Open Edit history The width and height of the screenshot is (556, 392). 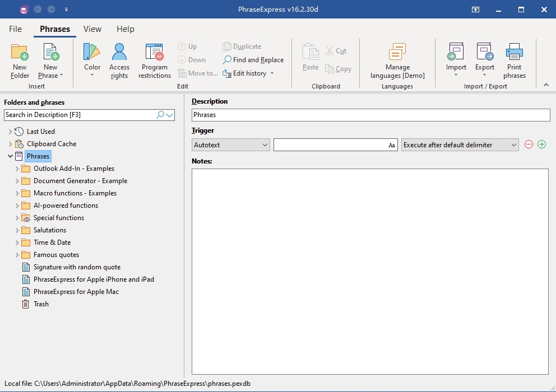tap(249, 73)
